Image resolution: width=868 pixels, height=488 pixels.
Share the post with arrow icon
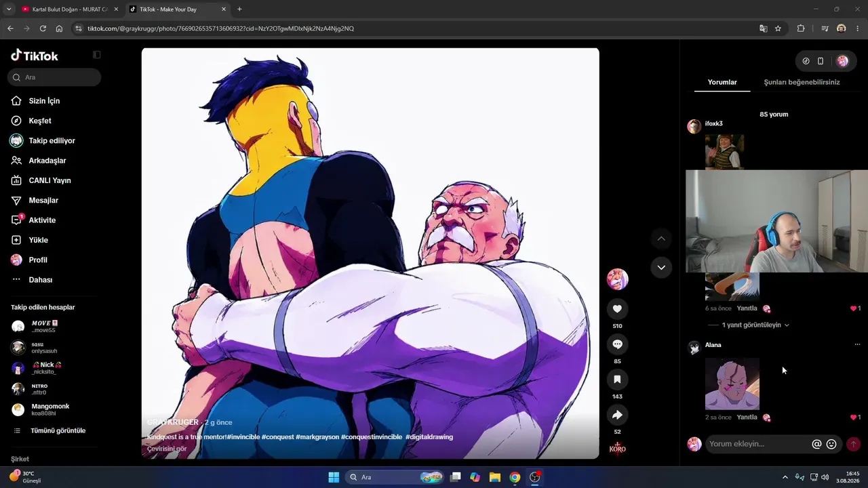tap(617, 415)
